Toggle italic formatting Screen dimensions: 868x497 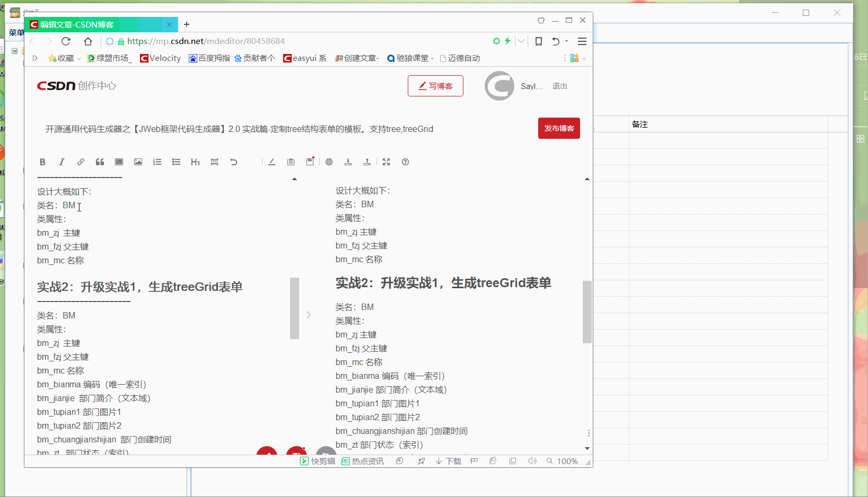click(x=62, y=162)
